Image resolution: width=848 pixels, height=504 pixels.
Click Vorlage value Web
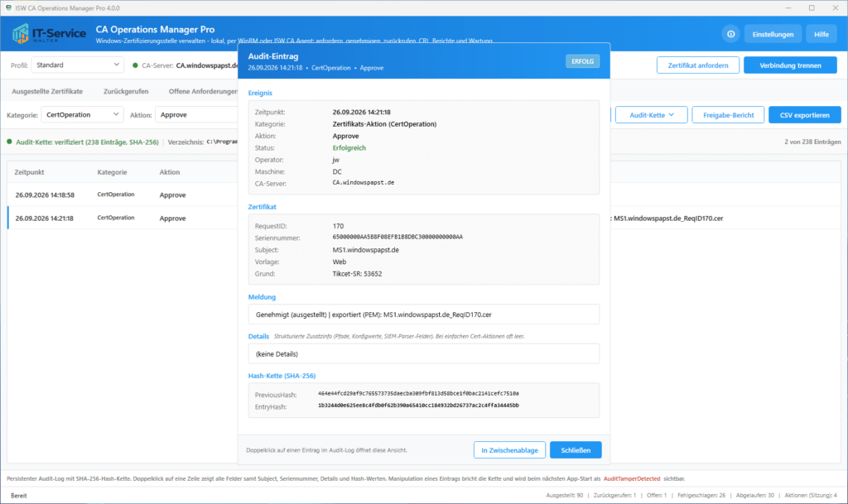(x=339, y=262)
